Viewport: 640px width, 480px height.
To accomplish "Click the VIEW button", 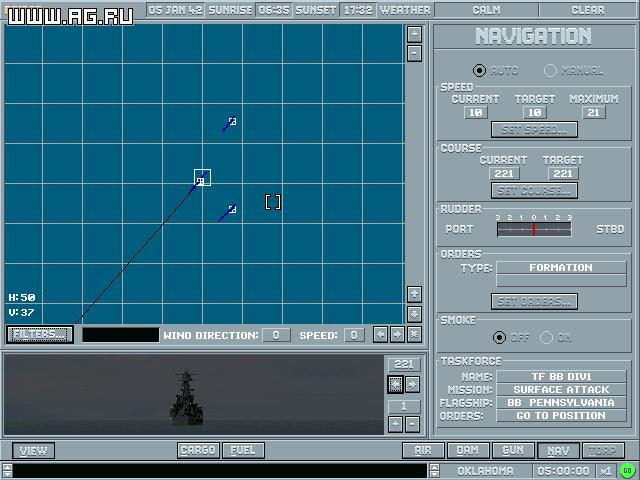I will [33, 451].
